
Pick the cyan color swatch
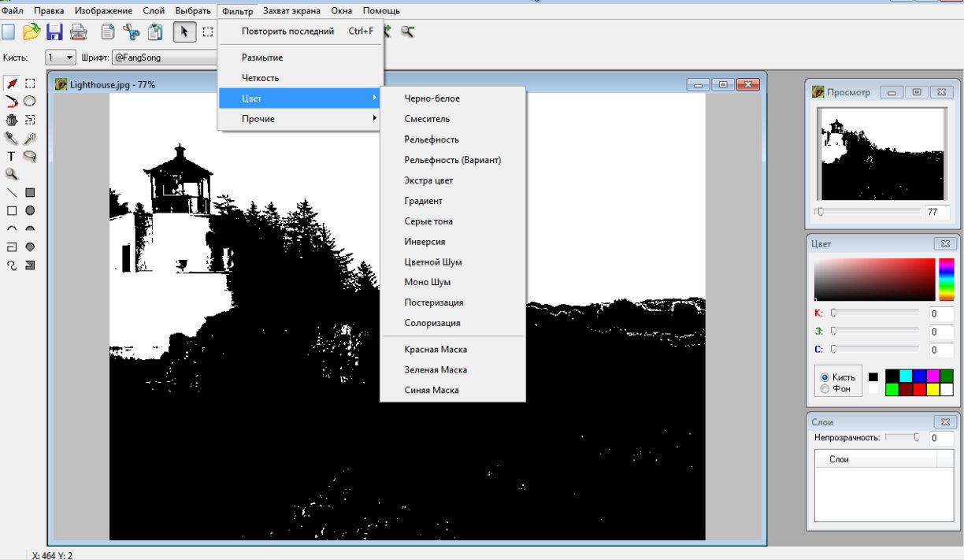906,376
